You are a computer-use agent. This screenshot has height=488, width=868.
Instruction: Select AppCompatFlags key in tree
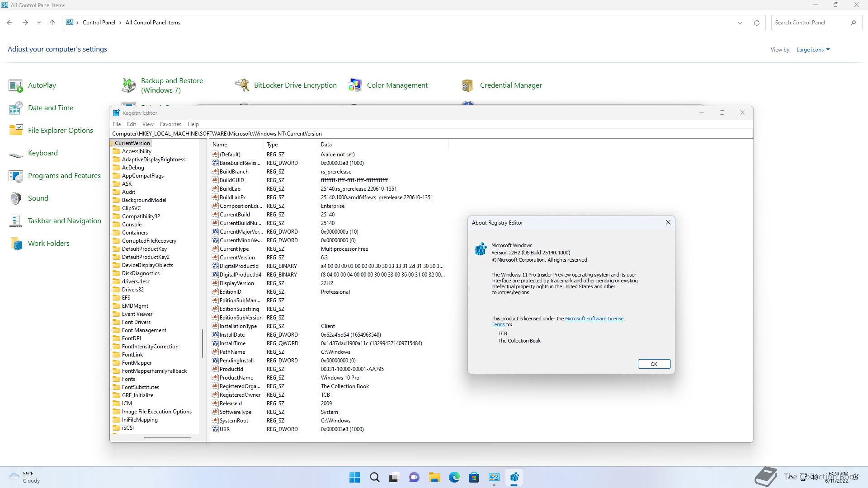[x=142, y=176]
